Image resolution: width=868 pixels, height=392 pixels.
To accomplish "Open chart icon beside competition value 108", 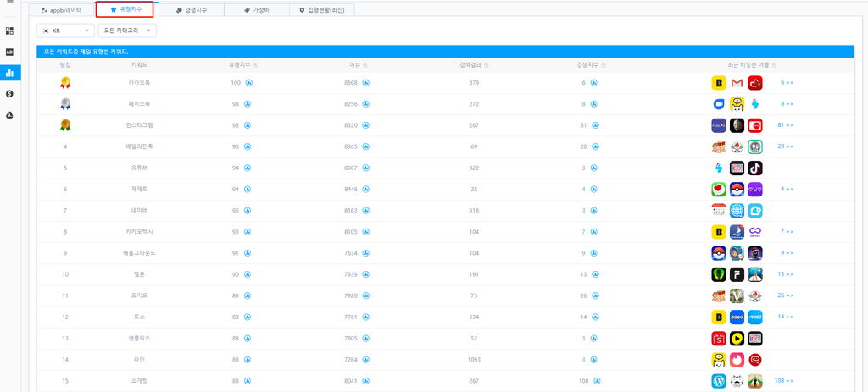I will [x=598, y=381].
